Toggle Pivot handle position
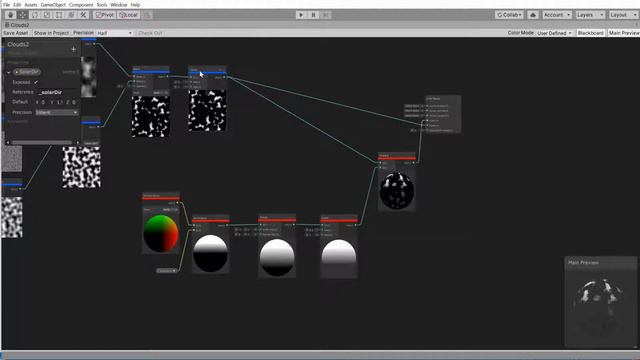640x360 pixels. [104, 15]
